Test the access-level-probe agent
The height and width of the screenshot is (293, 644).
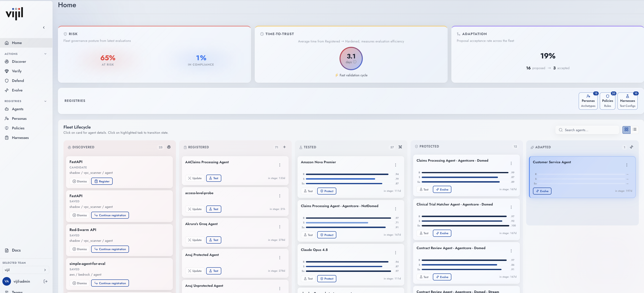pos(214,209)
